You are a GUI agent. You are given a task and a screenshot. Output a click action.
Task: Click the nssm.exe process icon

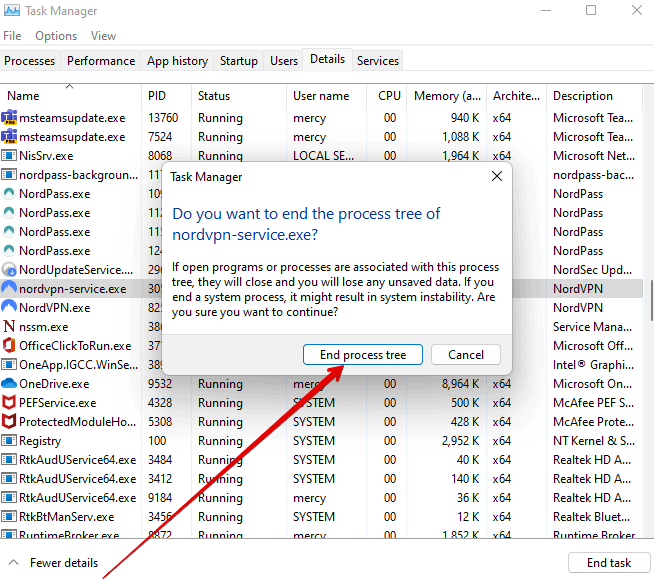[x=10, y=327]
